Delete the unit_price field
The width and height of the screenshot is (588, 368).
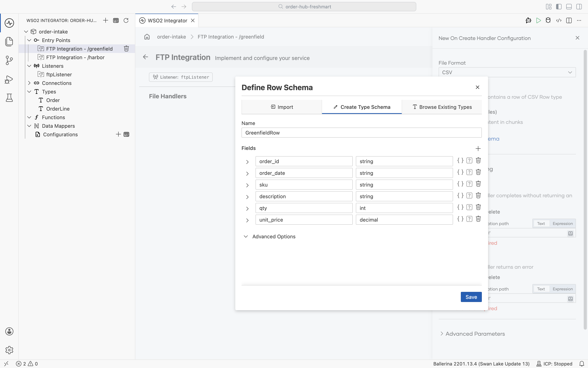coord(478,219)
